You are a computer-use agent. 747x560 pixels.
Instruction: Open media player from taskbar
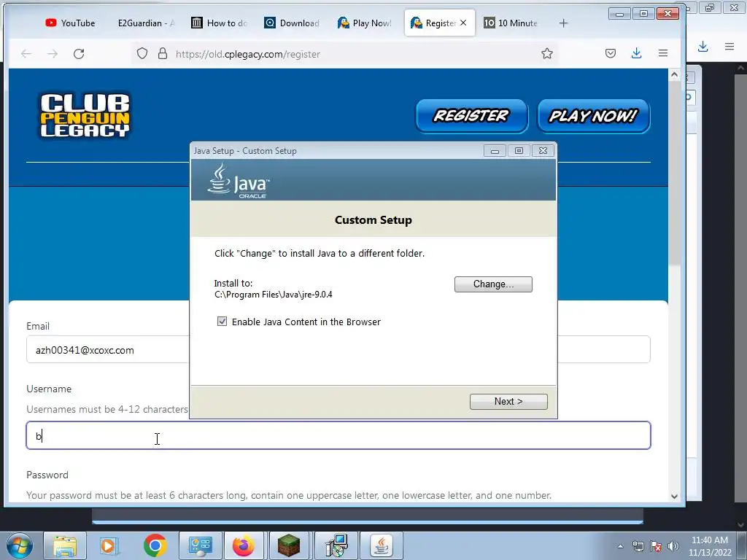pyautogui.click(x=108, y=545)
